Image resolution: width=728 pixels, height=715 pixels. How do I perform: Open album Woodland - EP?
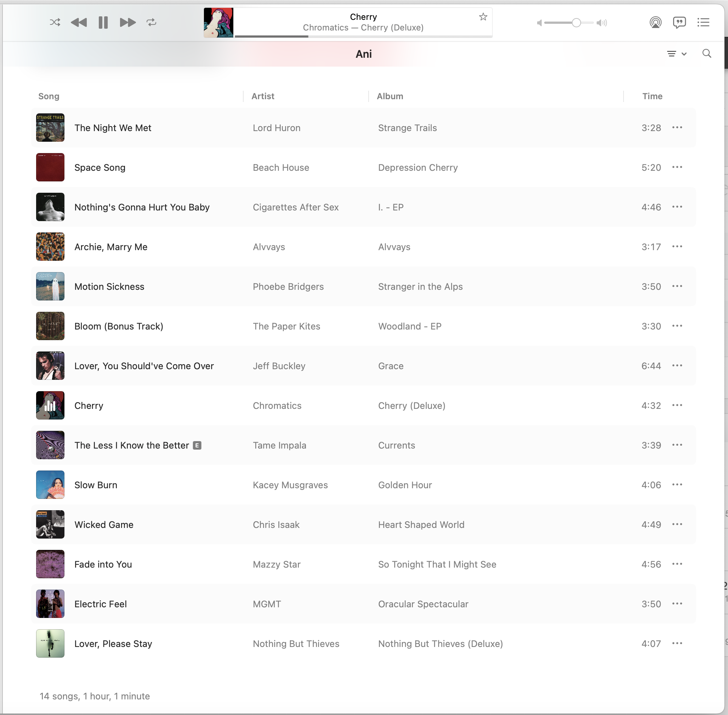click(410, 326)
